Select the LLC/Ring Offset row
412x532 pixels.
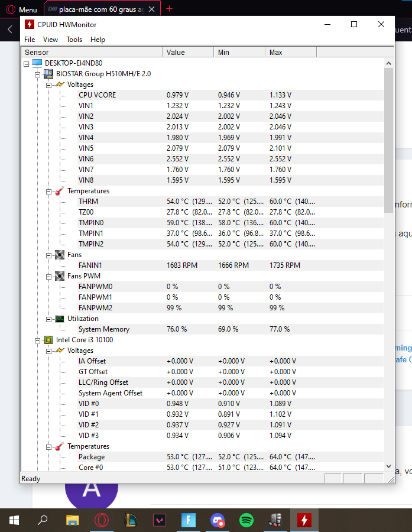[231, 382]
